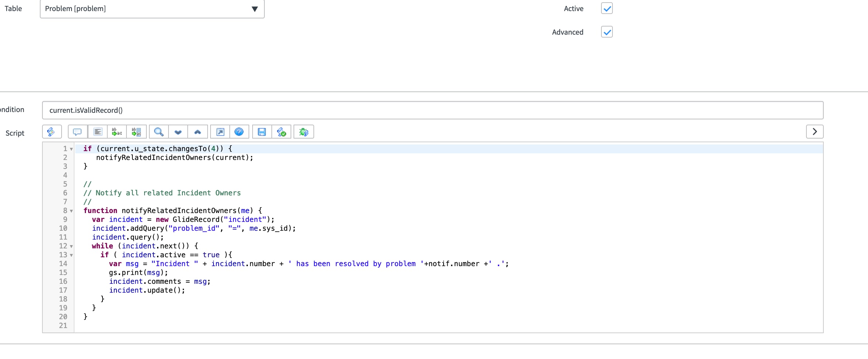Uncheck the Advanced checkbox
Viewport: 868px width, 359px height.
(607, 32)
